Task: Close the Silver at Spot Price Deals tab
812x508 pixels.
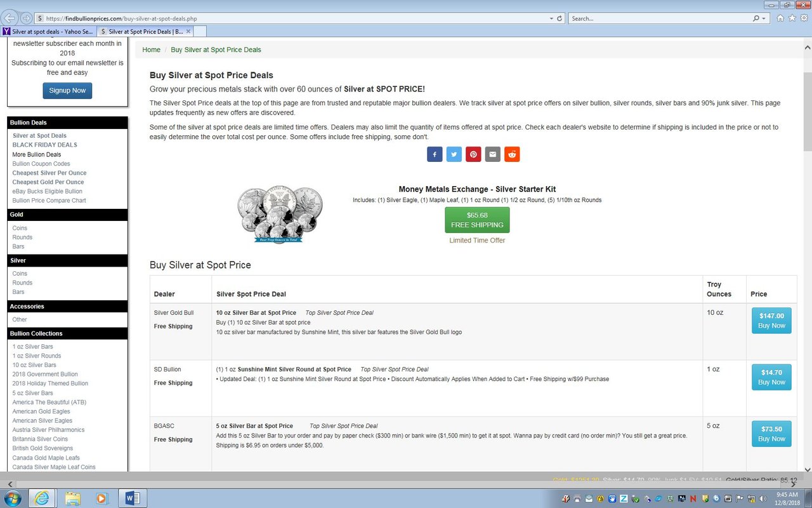Action: (x=188, y=31)
